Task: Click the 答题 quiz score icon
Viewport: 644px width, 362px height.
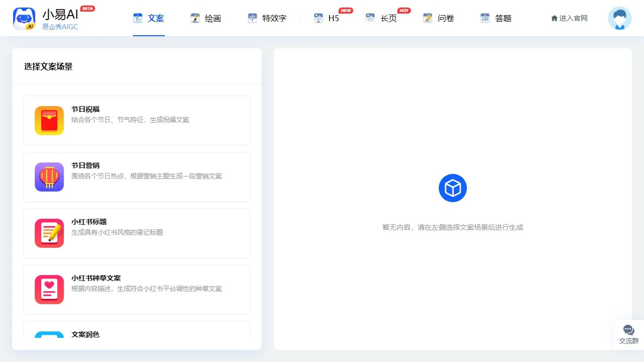Action: point(485,18)
